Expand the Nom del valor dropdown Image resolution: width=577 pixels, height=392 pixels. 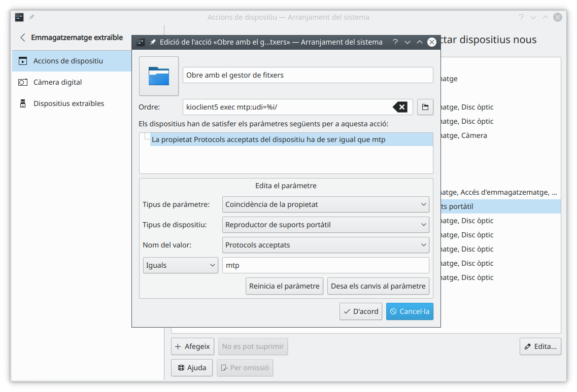point(326,245)
